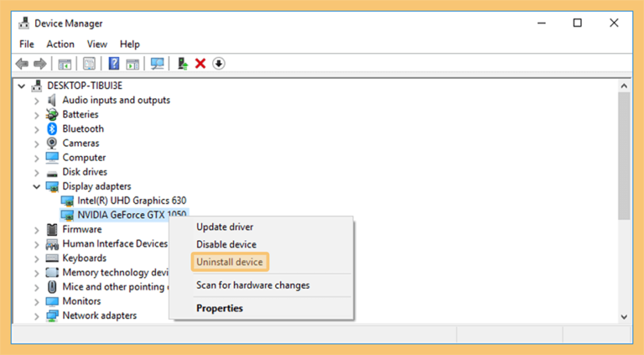The width and height of the screenshot is (644, 355).
Task: Click the Keyboards icon
Action: pos(52,258)
